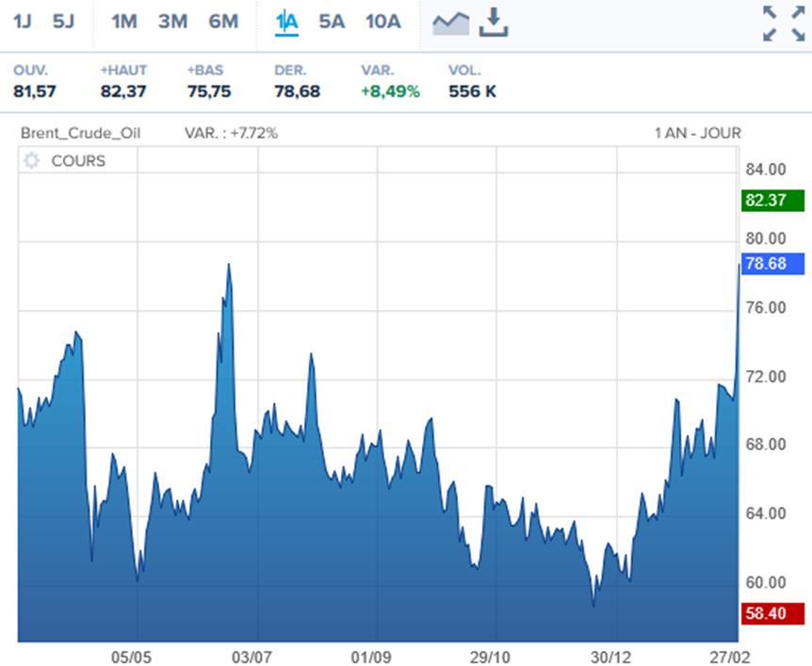812x666 pixels.
Task: Click the green 82.37 high price marker
Action: click(772, 200)
